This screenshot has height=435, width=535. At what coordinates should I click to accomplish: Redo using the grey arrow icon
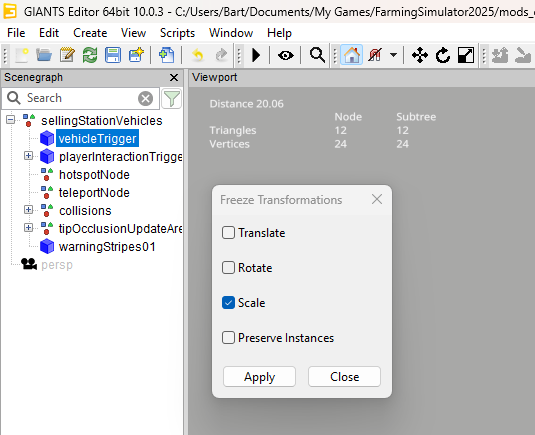click(221, 55)
